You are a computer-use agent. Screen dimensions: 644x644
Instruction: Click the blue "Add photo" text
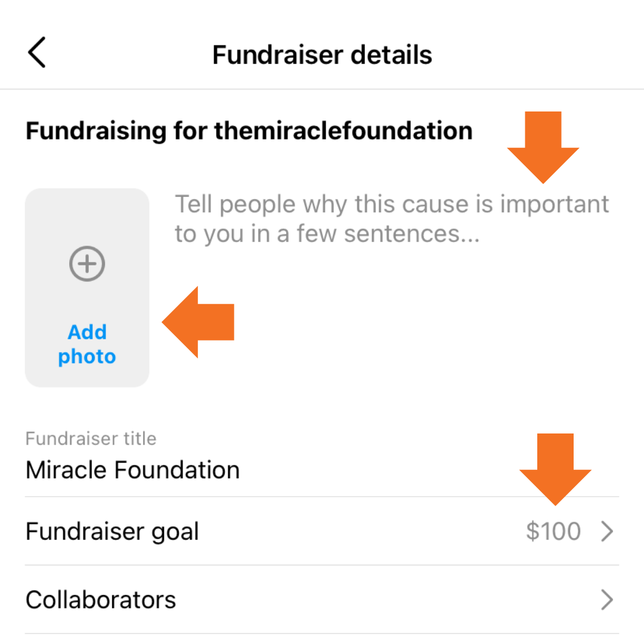point(87,344)
